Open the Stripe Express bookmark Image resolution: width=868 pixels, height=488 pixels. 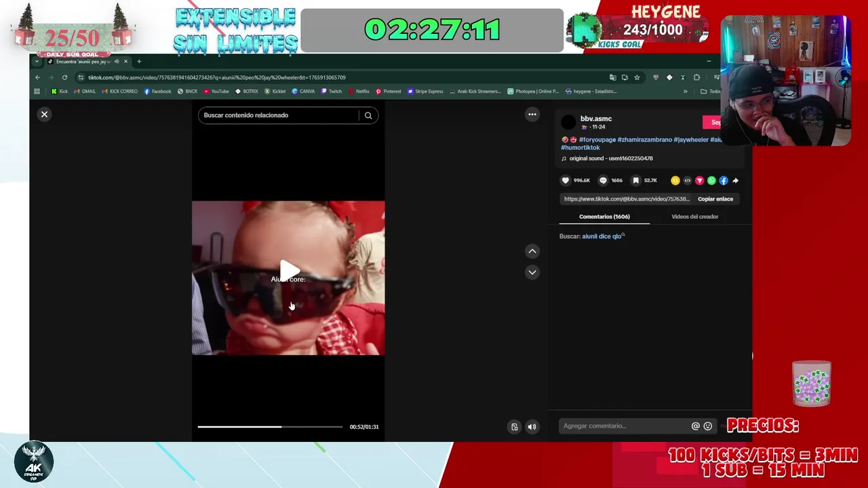(425, 91)
